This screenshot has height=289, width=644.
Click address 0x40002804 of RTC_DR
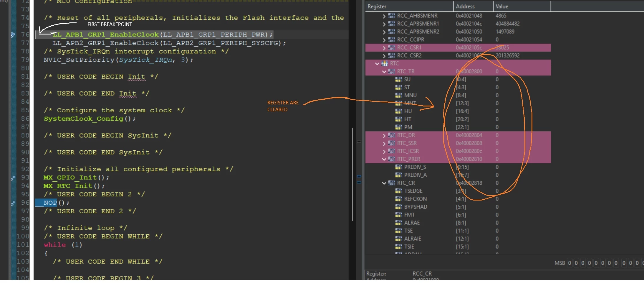[x=469, y=135]
